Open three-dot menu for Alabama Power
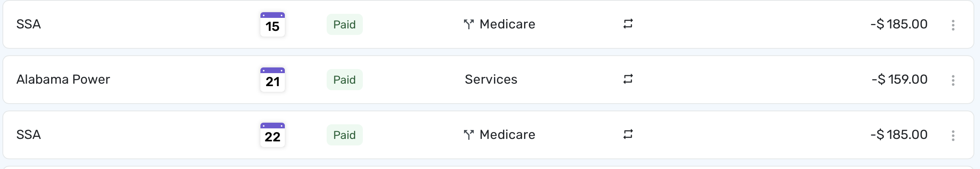 point(953,80)
